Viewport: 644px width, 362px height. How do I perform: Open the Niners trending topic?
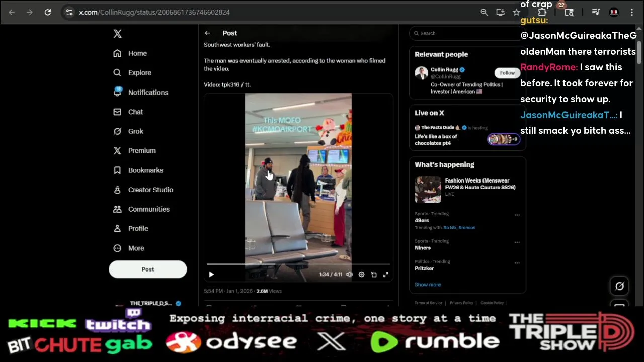coord(423,248)
